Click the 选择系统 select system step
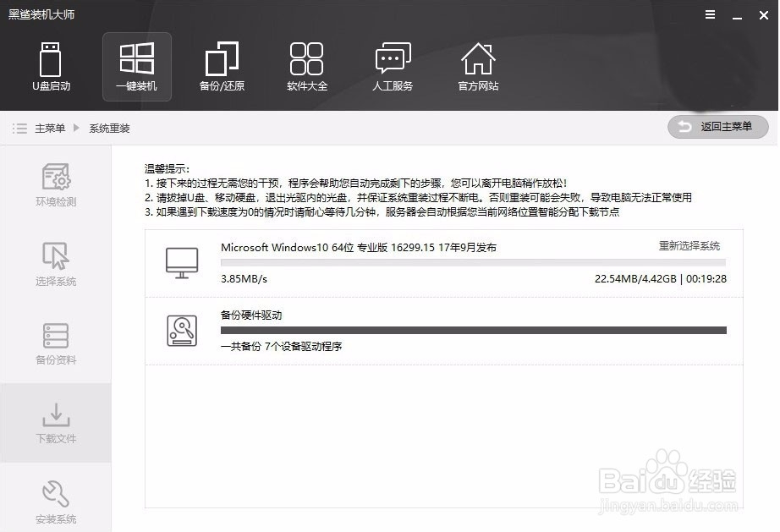The height and width of the screenshot is (532, 780). (56, 265)
